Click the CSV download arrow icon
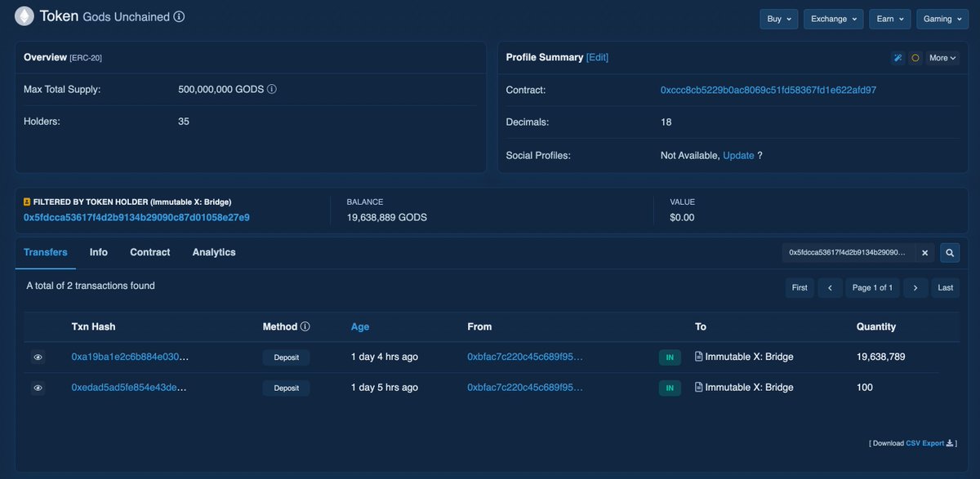 tap(950, 443)
